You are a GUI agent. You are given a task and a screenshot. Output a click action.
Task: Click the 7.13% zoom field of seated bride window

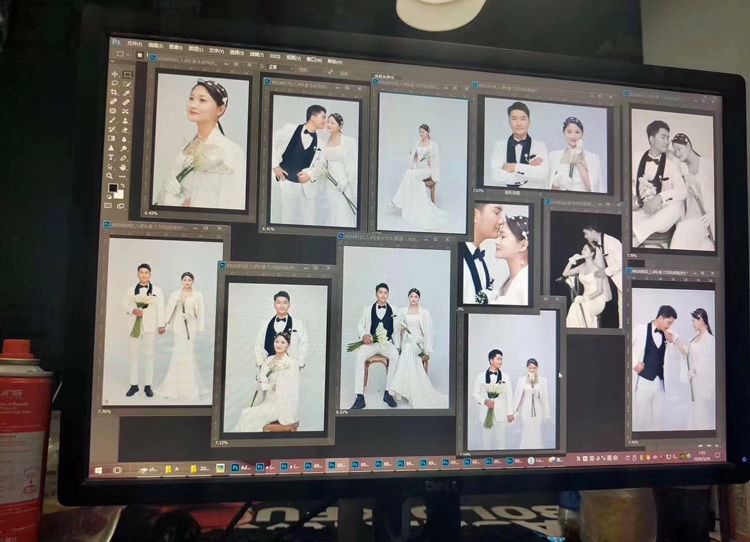tap(221, 443)
